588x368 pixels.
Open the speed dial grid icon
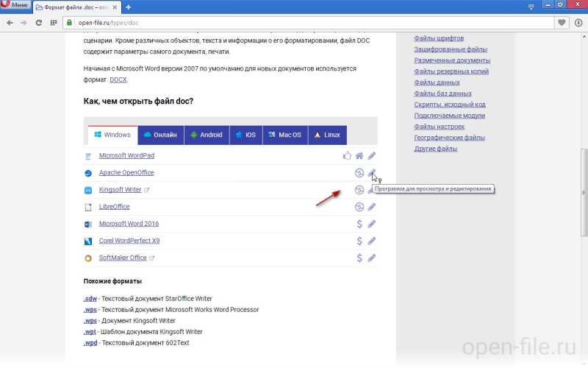pos(54,23)
